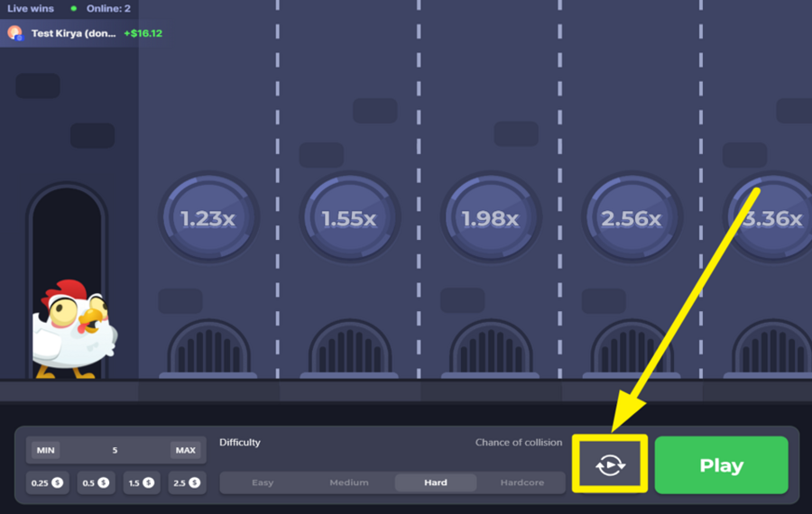This screenshot has width=812, height=514.
Task: Switch difficulty to Medium
Action: [349, 482]
